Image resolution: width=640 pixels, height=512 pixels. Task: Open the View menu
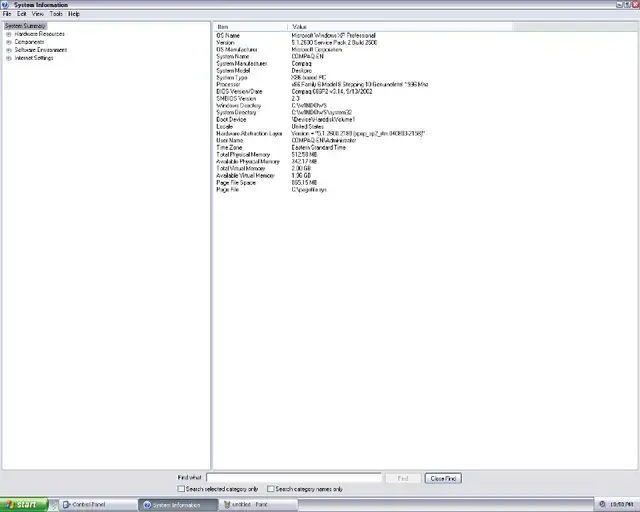[38, 14]
